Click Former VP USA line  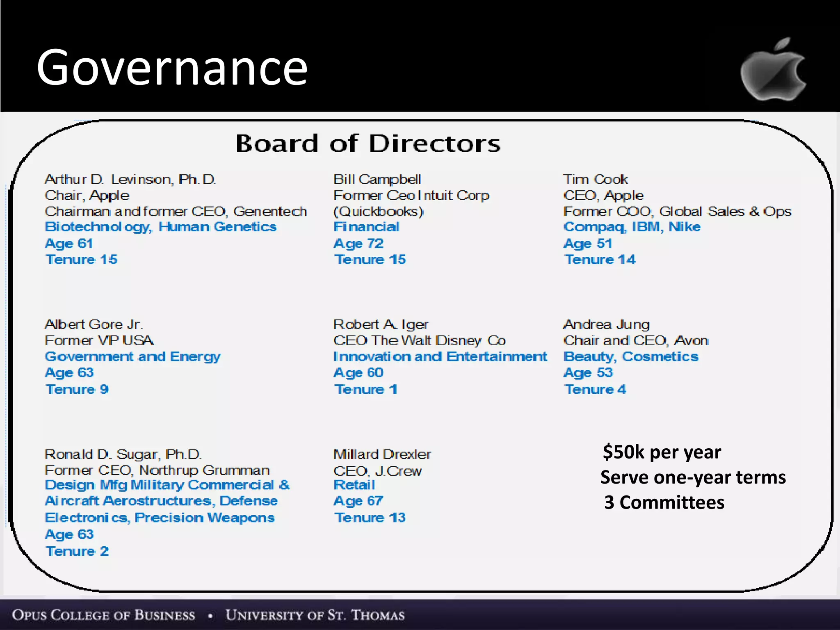(99, 340)
